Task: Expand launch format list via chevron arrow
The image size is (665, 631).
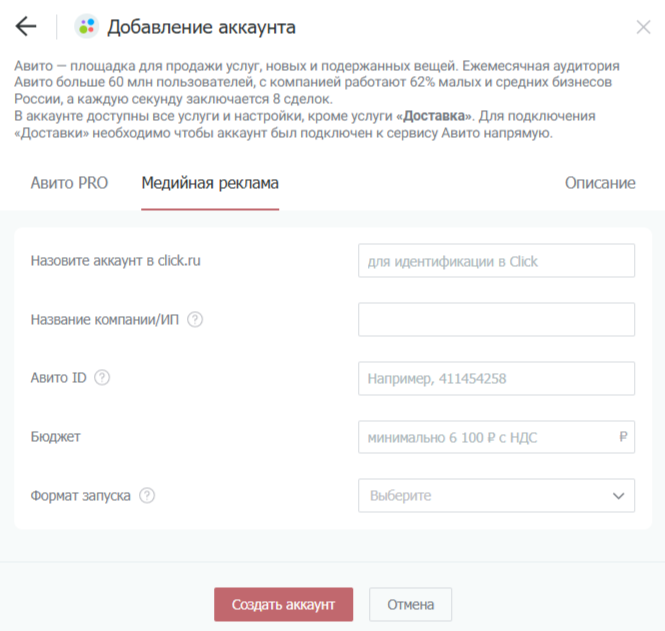Action: pyautogui.click(x=617, y=495)
